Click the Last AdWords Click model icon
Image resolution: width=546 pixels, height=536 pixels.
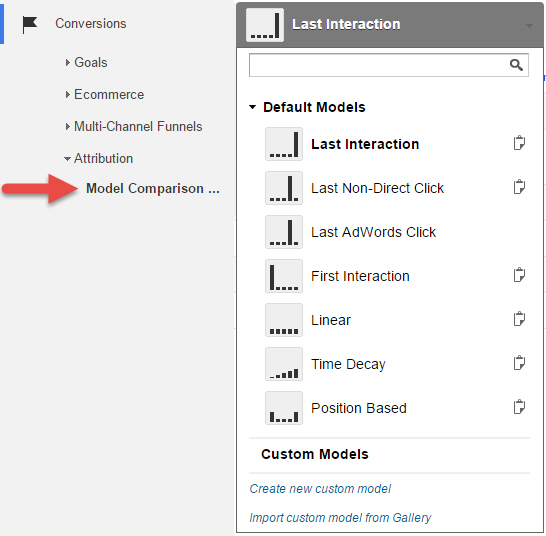coord(284,232)
